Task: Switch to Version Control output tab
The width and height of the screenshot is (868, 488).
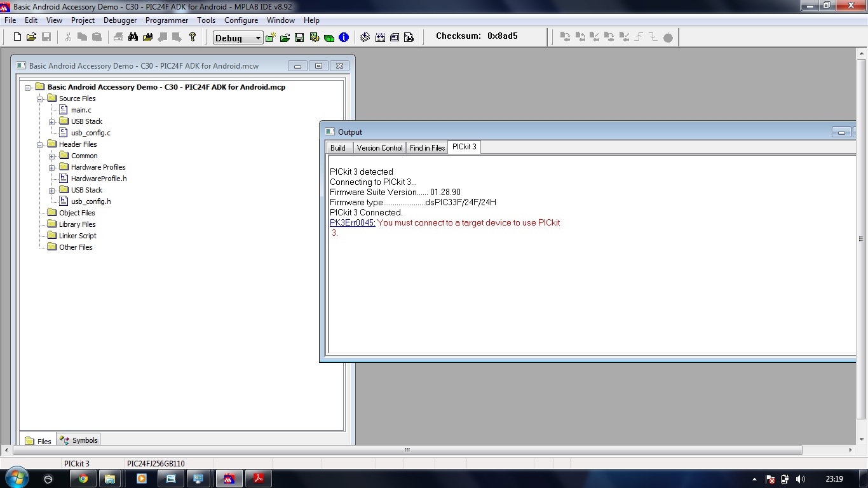Action: click(379, 148)
